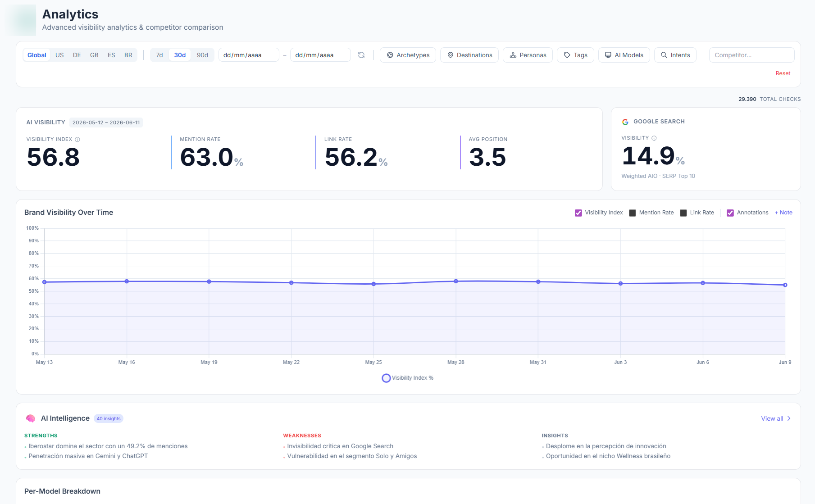The height and width of the screenshot is (504, 815).
Task: Click weakness 'Vulnerabilidad en el segmento Solo y Amigos'
Action: (352, 456)
